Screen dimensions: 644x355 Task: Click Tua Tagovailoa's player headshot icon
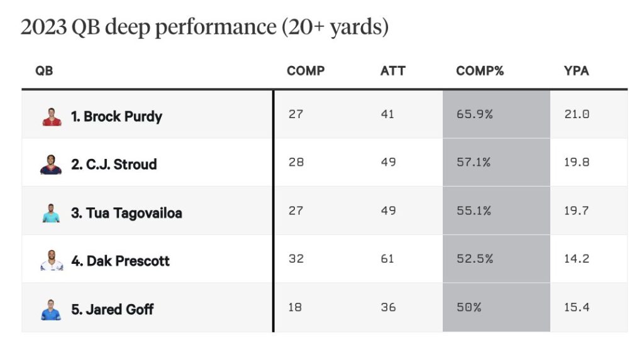click(x=52, y=213)
